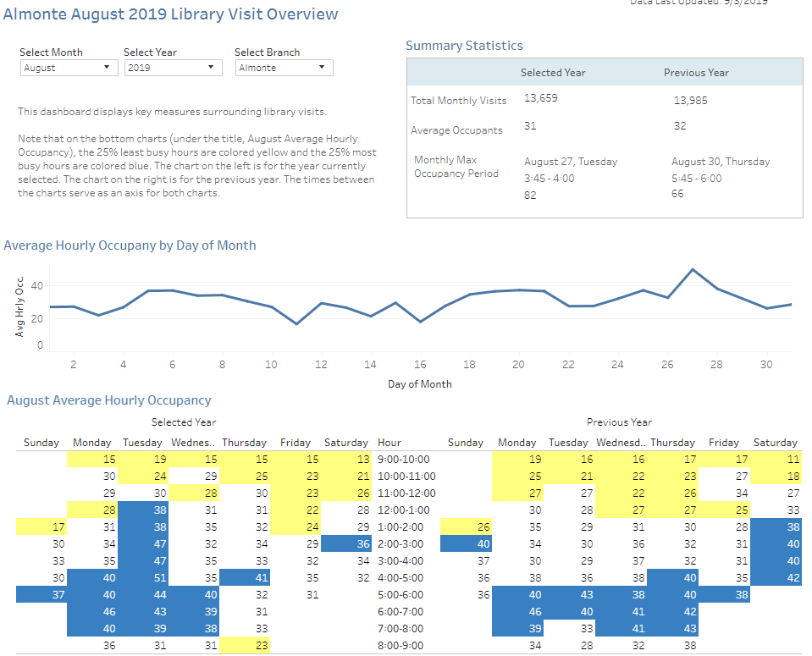The image size is (812, 656).
Task: Click Previous Year Sunday 2:00-3:00 blue cell 40
Action: tap(466, 544)
